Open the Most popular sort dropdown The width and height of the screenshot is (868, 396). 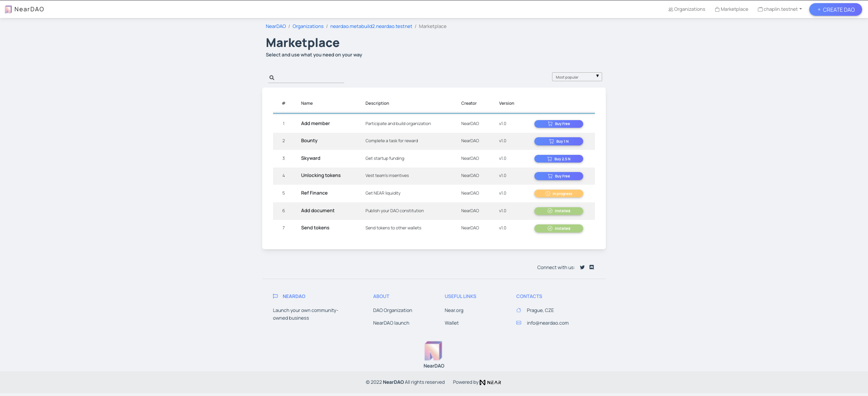(x=577, y=77)
